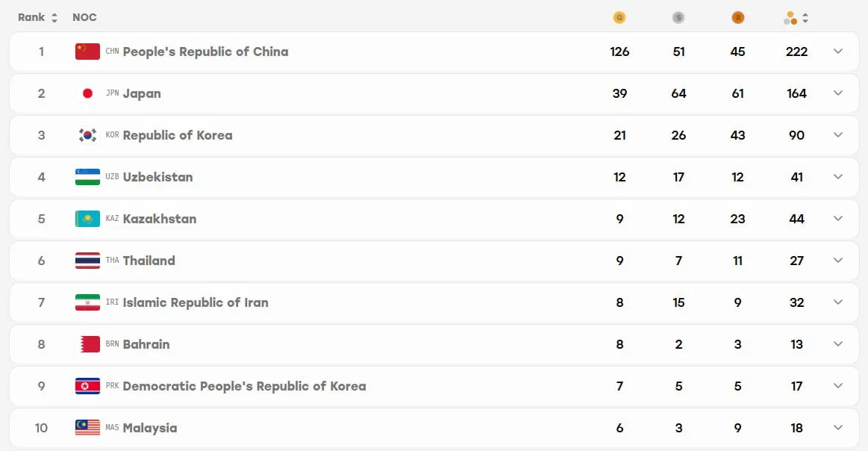Click the Malaysia flag icon
Image resolution: width=868 pixels, height=451 pixels.
click(x=87, y=428)
